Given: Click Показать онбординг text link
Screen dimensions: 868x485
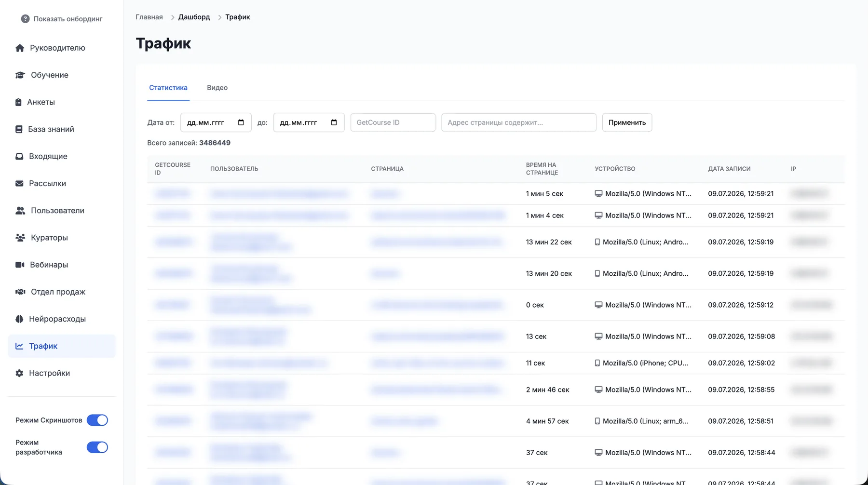Looking at the screenshot, I should 68,19.
